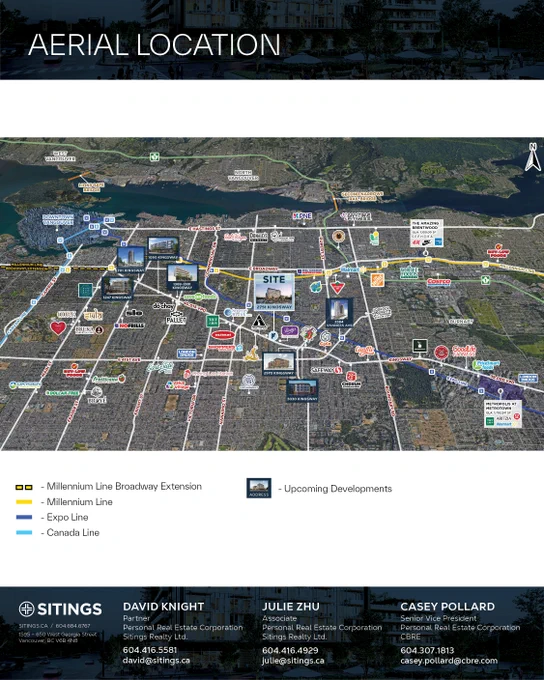Click the Expo Line legend text

[x=67, y=517]
